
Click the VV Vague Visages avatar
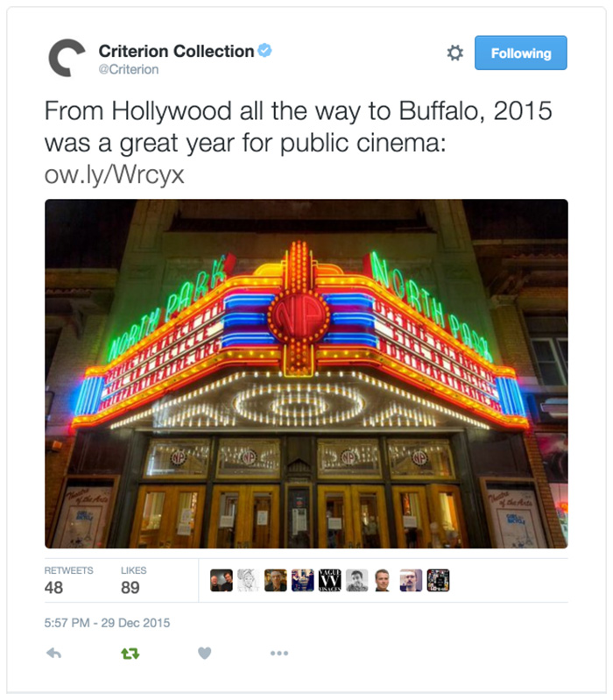pyautogui.click(x=329, y=580)
